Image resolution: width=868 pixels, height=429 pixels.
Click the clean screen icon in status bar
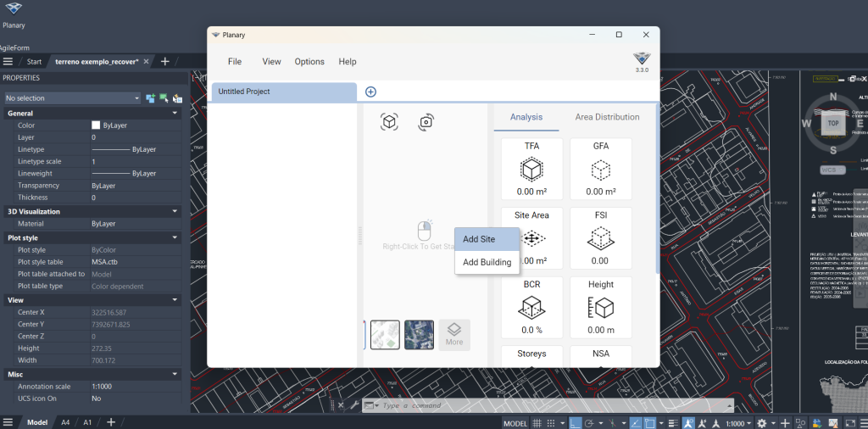850,423
